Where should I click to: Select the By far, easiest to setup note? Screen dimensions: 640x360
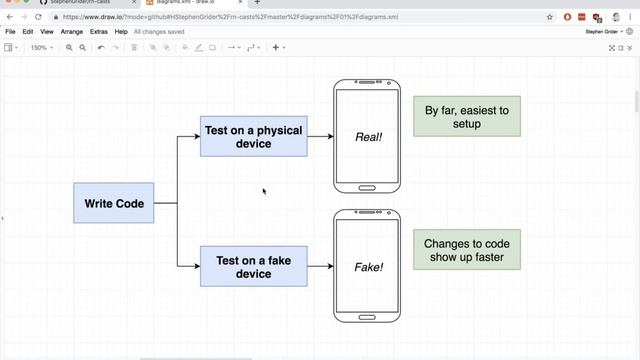467,116
